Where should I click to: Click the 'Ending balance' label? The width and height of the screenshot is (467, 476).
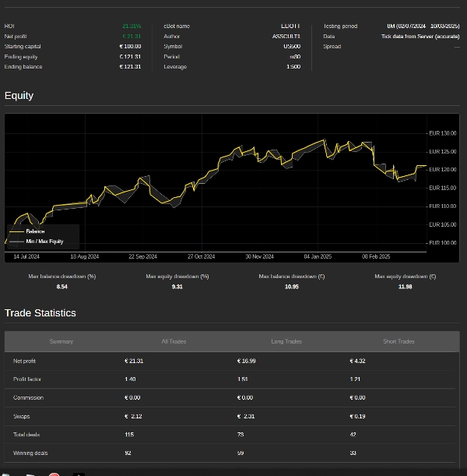coord(23,67)
